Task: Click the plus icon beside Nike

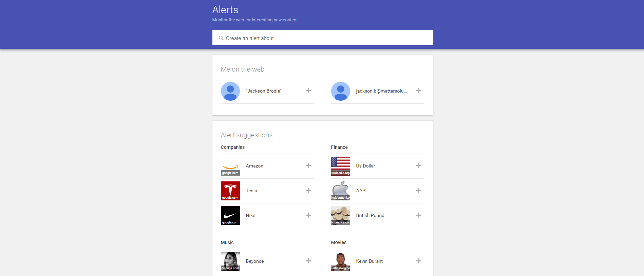Action: coord(308,215)
